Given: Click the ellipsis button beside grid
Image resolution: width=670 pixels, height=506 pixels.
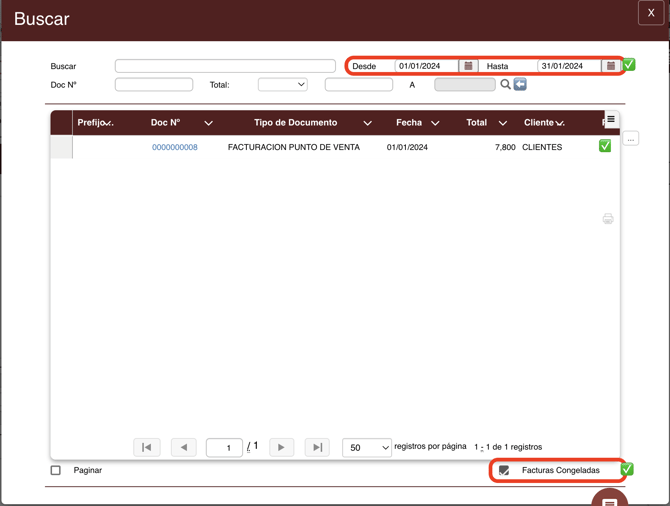Looking at the screenshot, I should (x=631, y=139).
